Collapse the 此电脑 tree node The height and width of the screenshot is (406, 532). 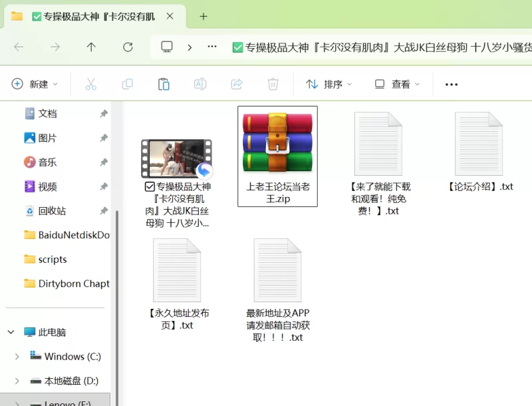pos(11,332)
